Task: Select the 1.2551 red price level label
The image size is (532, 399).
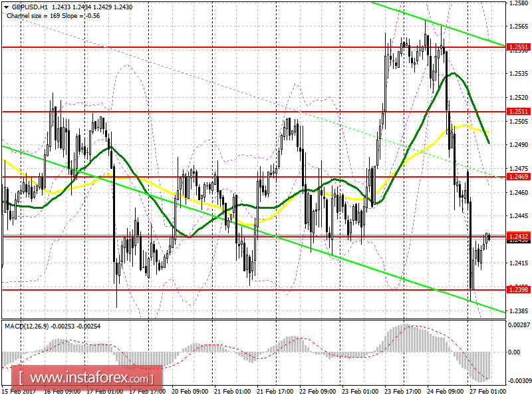Action: click(519, 47)
